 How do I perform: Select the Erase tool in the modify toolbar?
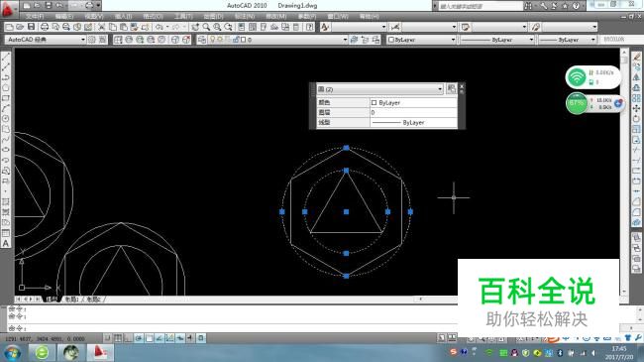coord(636,57)
